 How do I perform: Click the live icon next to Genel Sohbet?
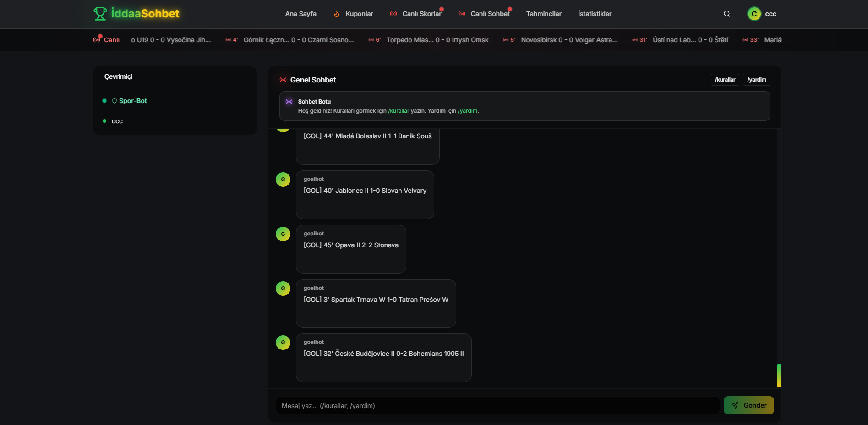tap(283, 80)
